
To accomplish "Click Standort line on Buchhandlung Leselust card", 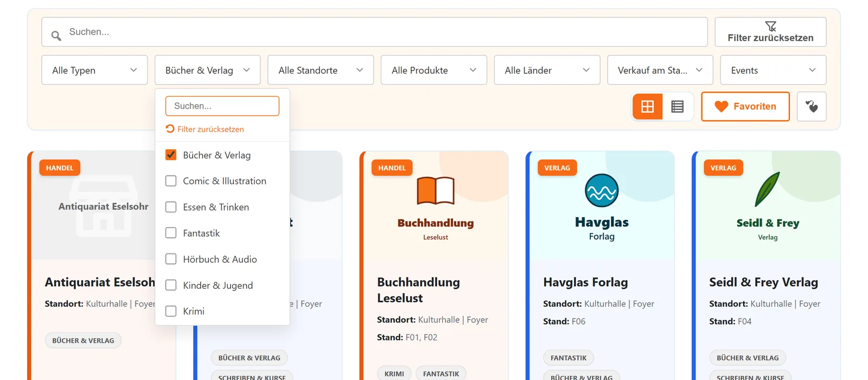I will click(432, 320).
